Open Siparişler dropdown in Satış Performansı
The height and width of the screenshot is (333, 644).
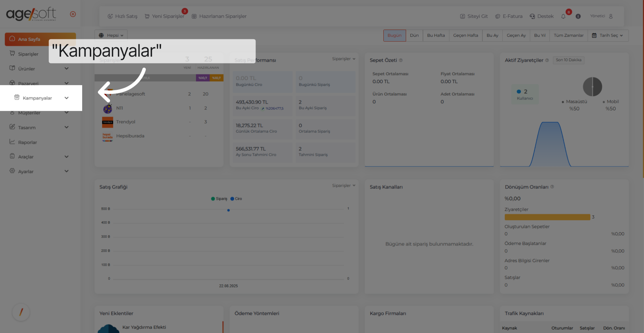tap(344, 59)
